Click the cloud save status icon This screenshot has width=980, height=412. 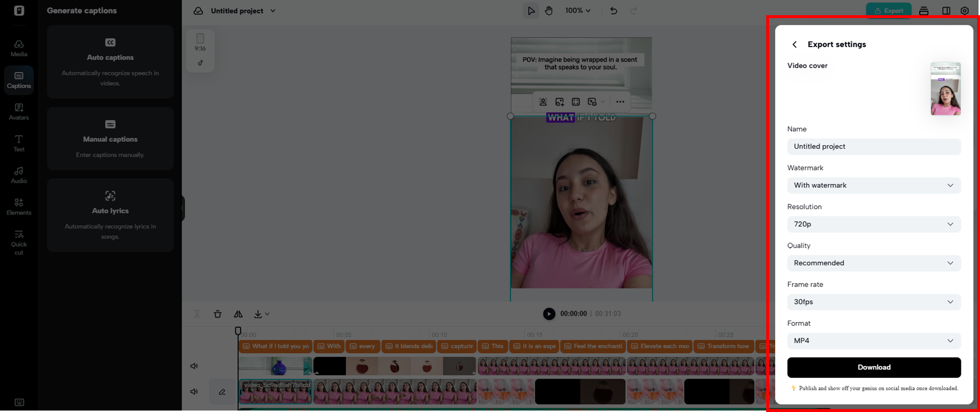pos(198,11)
